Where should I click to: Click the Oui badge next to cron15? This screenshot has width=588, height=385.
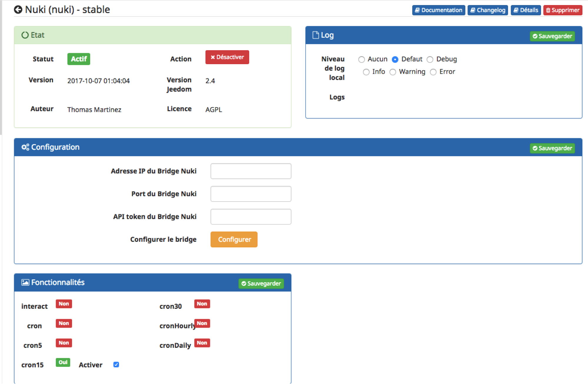63,362
